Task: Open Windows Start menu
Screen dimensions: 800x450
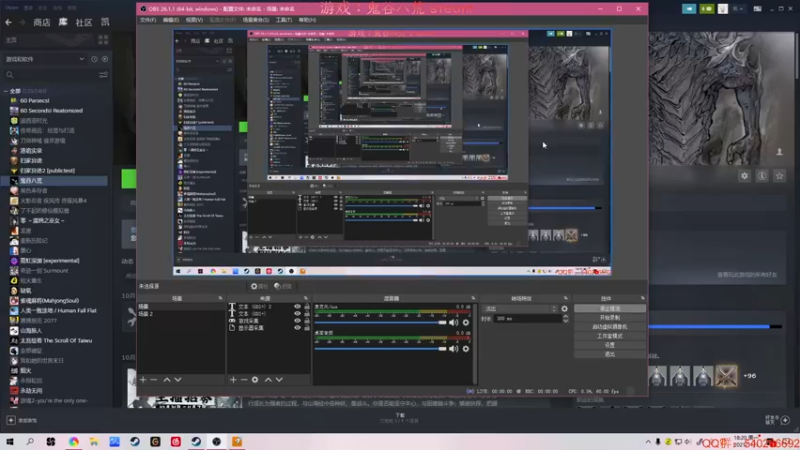Action: click(x=10, y=442)
